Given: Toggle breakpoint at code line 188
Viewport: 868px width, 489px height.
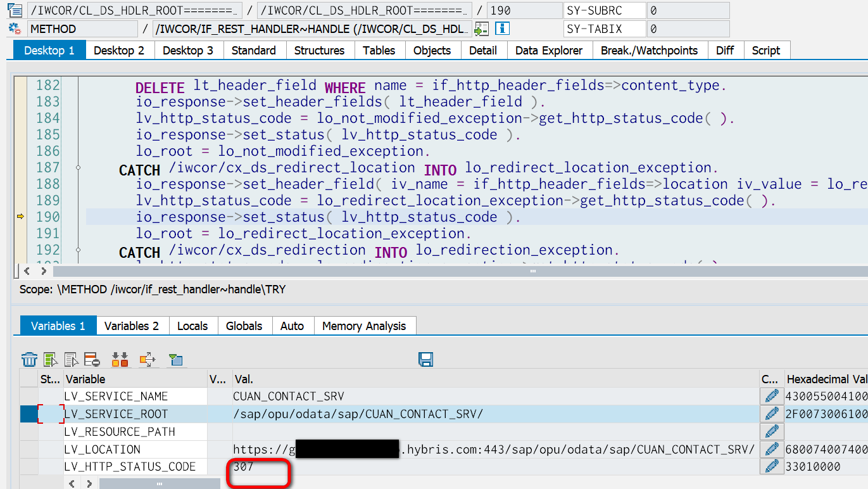Looking at the screenshot, I should pyautogui.click(x=20, y=184).
